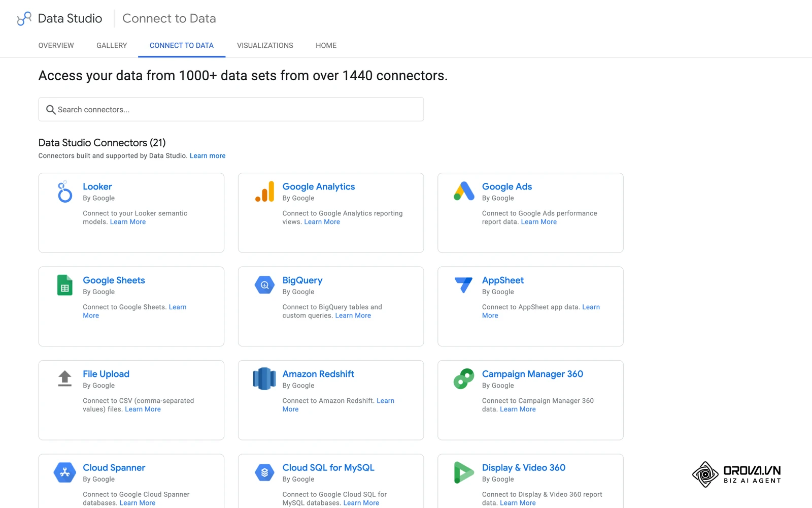Click the Data Studio product name
812x508 pixels.
(x=70, y=19)
